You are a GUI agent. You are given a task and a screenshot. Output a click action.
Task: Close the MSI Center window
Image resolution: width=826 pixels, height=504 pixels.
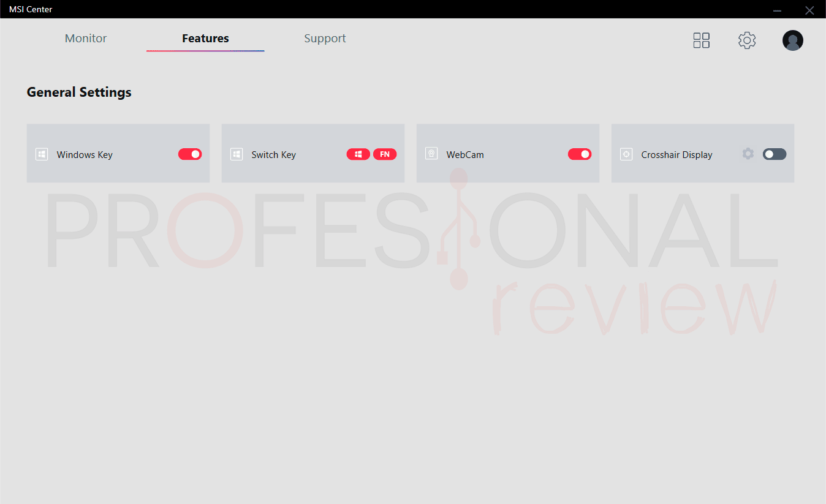click(809, 10)
